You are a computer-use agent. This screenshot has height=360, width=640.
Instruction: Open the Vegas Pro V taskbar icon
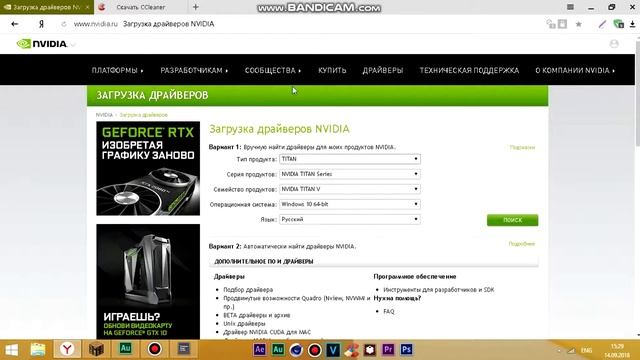pos(333,350)
